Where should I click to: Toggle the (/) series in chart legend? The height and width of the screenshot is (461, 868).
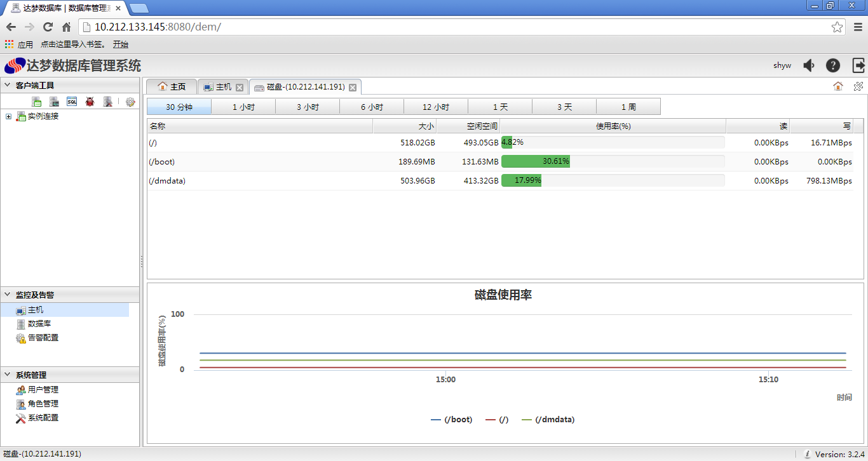(497, 419)
